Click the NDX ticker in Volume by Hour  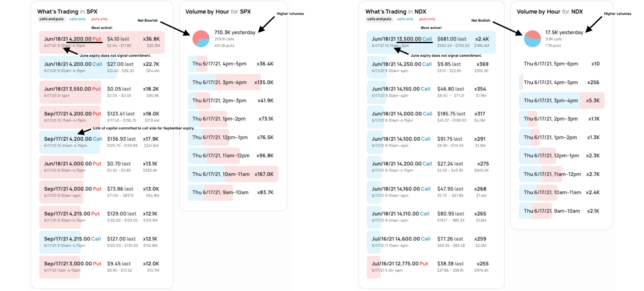coord(577,12)
